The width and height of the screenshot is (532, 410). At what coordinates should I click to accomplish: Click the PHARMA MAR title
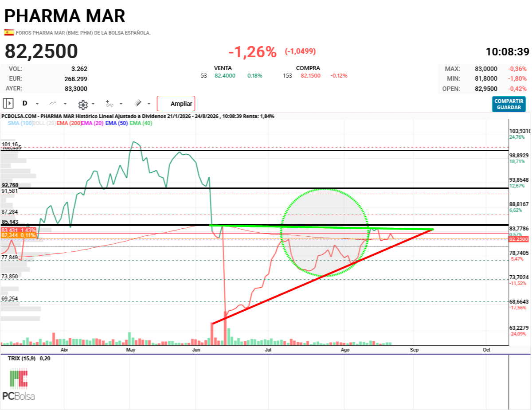click(x=65, y=16)
